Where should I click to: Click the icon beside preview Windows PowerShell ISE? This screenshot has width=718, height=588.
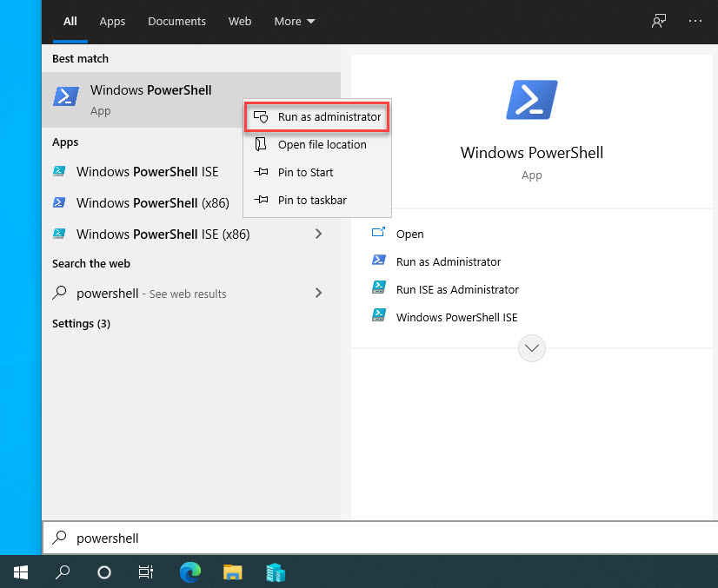click(x=379, y=315)
